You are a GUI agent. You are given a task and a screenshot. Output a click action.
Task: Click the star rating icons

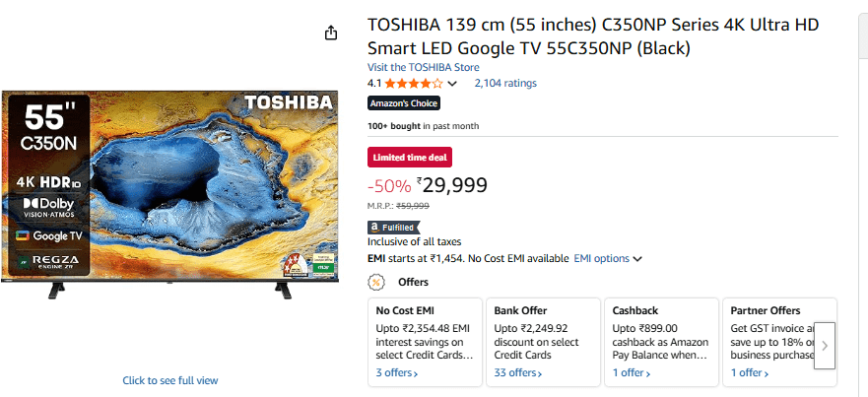point(414,84)
